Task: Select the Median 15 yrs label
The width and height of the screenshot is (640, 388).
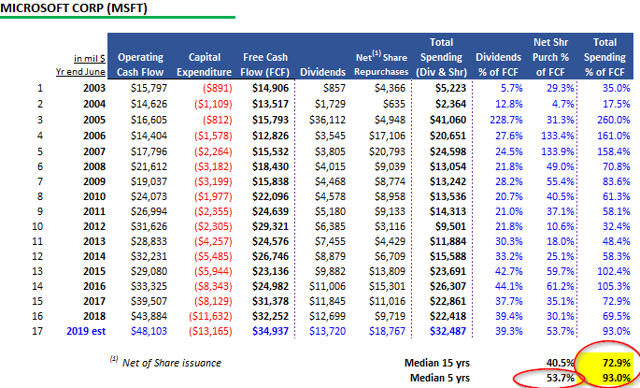Action: tap(437, 363)
